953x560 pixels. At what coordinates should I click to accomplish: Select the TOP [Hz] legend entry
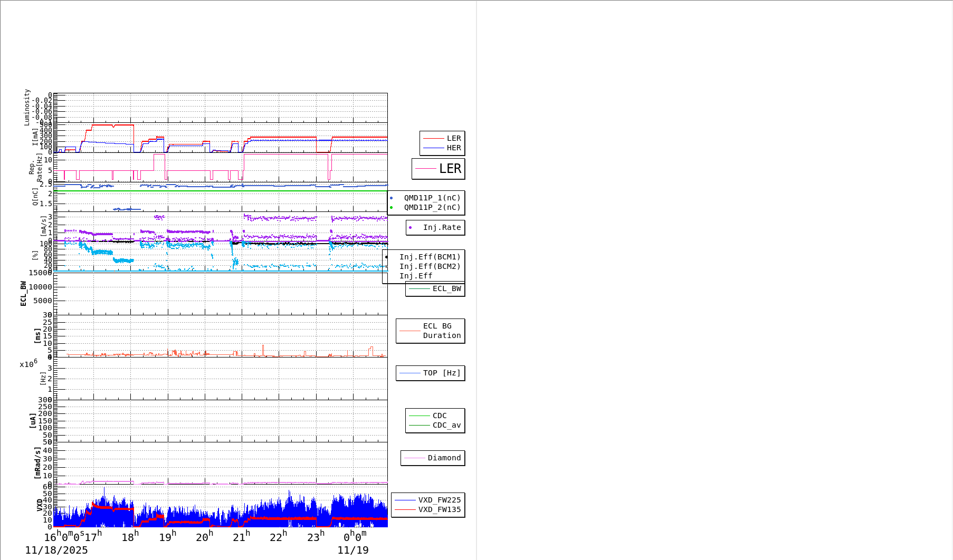pos(441,373)
